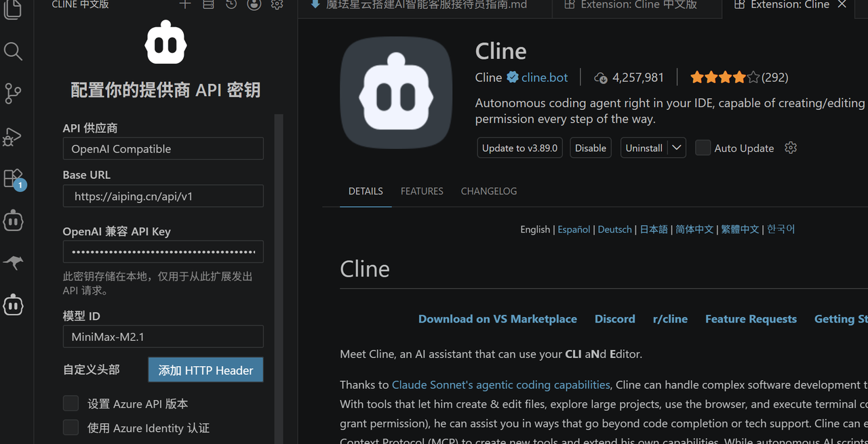This screenshot has width=868, height=444.
Task: Open extension settings gear beside Auto Update
Action: pos(791,148)
